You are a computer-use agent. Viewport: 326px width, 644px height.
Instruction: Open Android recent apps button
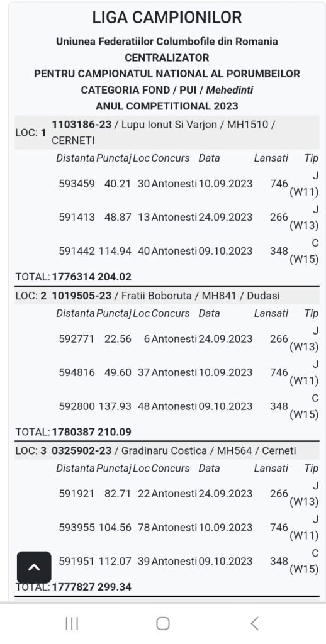[x=72, y=623]
